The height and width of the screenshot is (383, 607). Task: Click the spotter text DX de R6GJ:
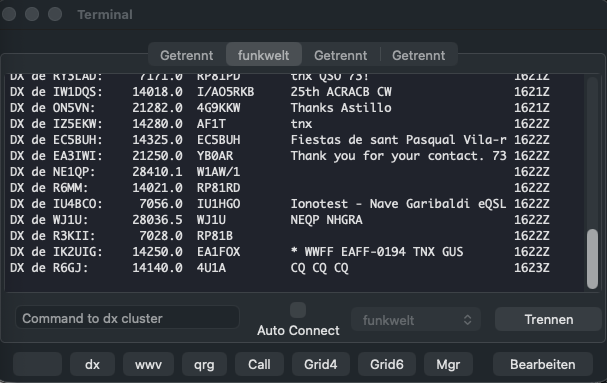[49, 268]
